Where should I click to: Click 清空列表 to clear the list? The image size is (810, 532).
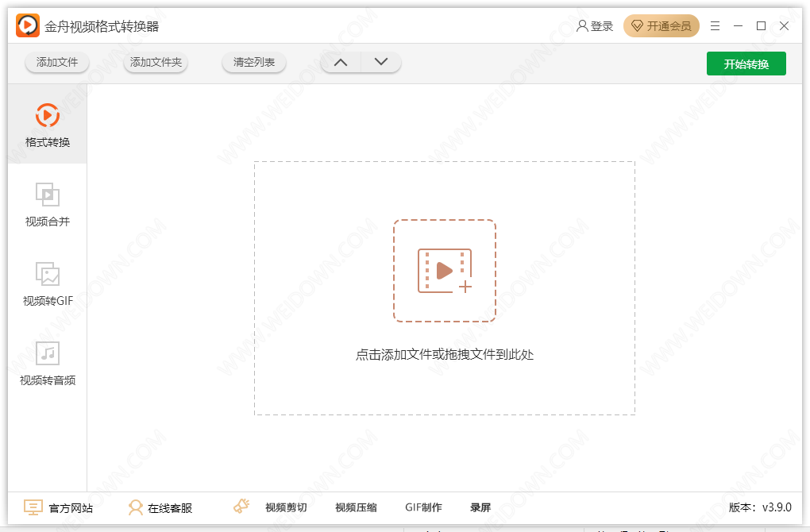point(254,62)
